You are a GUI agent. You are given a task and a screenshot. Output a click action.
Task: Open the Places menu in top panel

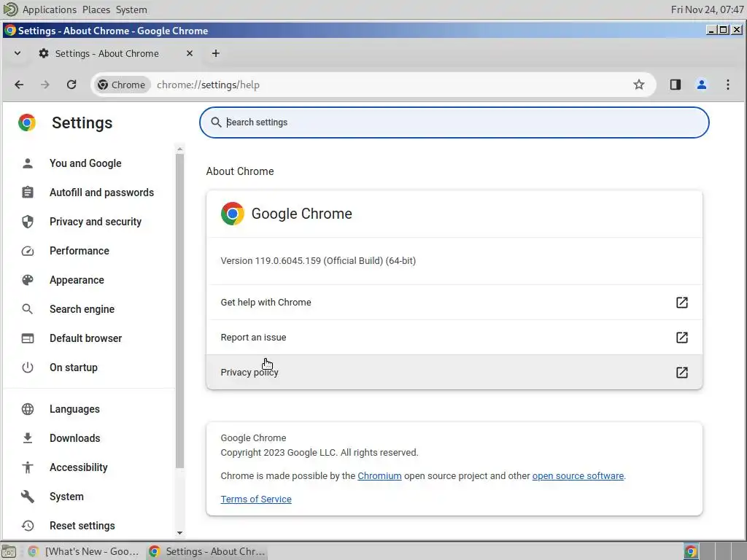96,9
